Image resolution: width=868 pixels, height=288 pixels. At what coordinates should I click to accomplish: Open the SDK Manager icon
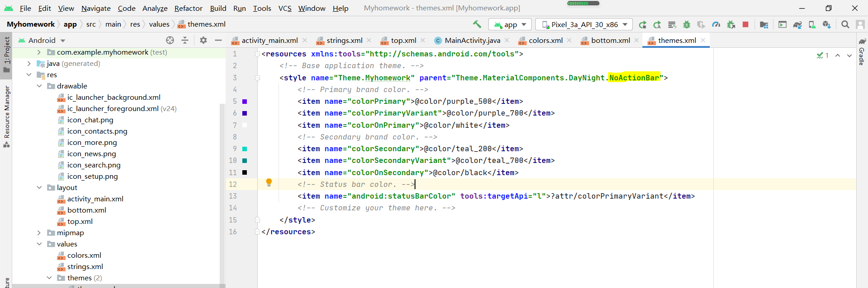[827, 24]
